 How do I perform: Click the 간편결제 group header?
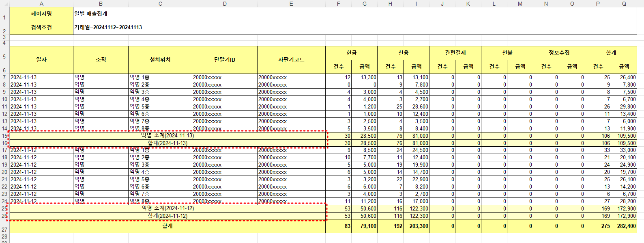coord(455,53)
